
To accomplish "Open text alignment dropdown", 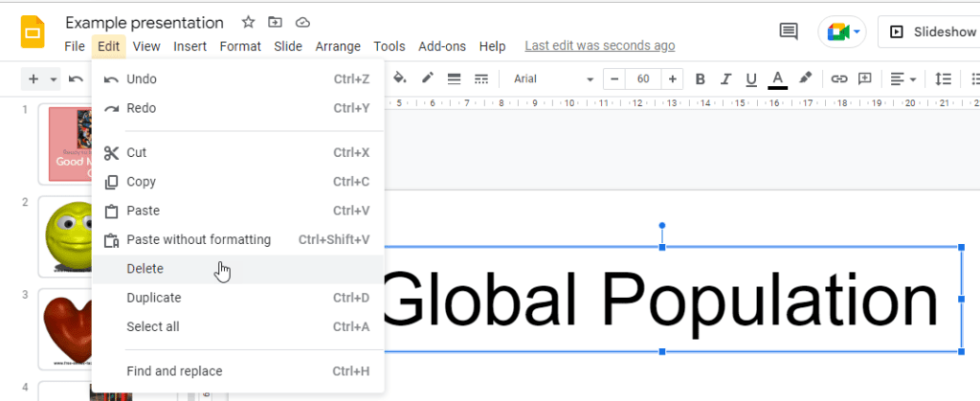I will point(903,79).
